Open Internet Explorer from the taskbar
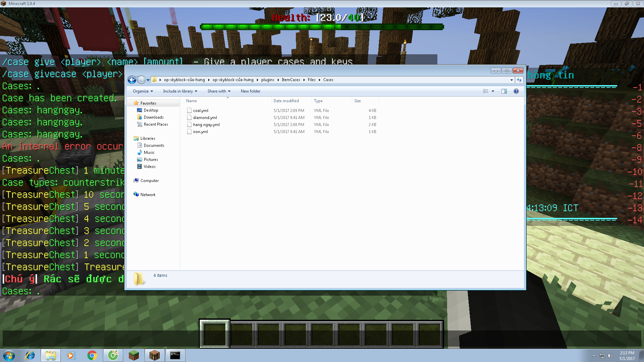 click(x=30, y=355)
